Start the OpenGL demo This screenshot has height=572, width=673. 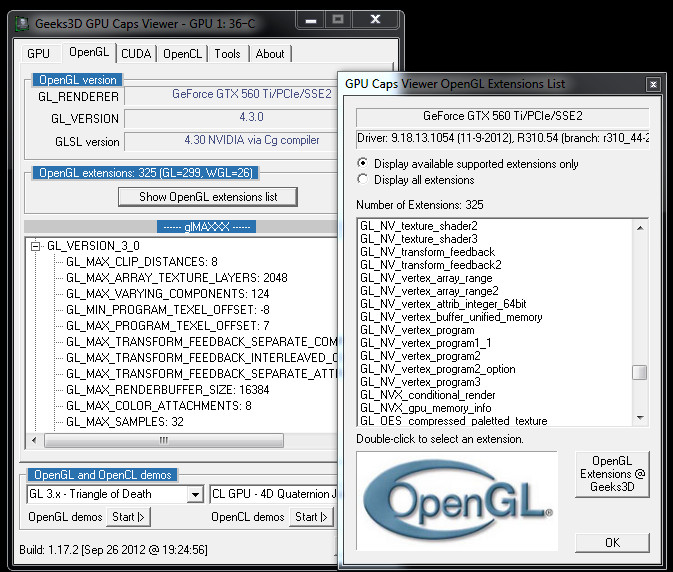pos(128,517)
